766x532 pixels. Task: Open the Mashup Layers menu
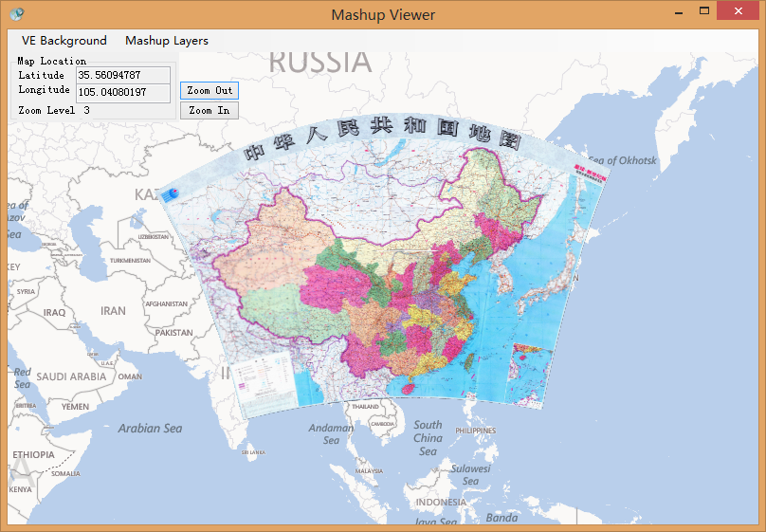[x=167, y=41]
